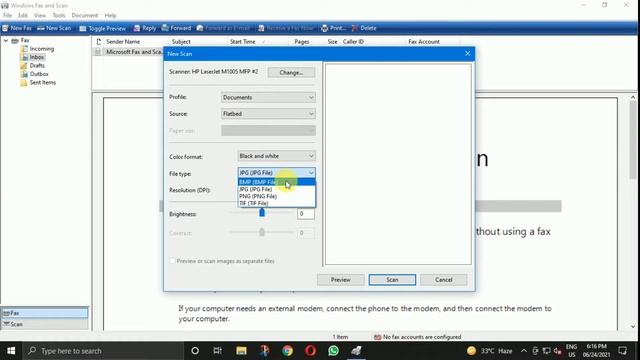Select the Microsoft Fax and Scan message row
640x360 pixels.
tap(129, 52)
